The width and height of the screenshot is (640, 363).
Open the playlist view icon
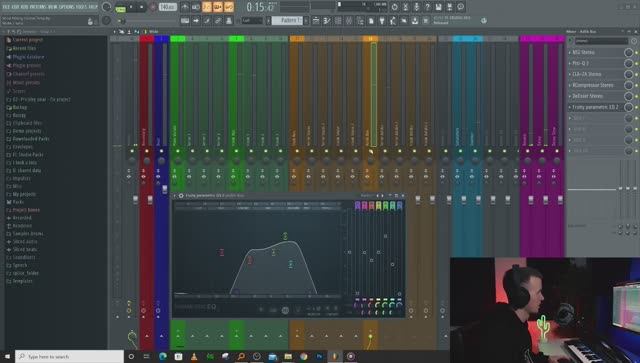pyautogui.click(x=316, y=20)
